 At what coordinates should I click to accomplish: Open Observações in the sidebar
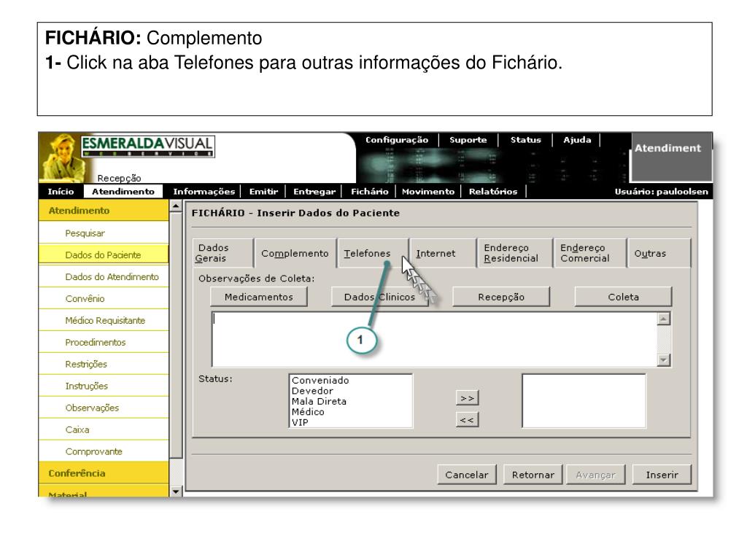pos(104,408)
